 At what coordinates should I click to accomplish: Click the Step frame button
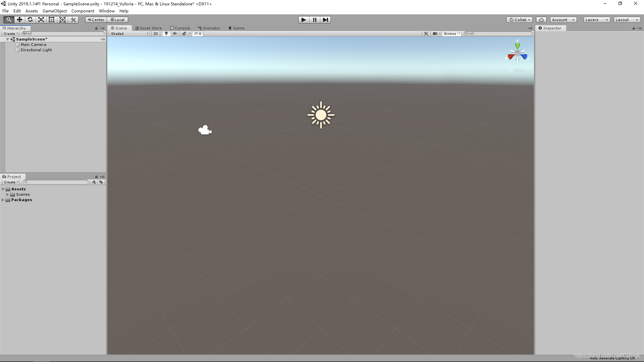pos(325,20)
